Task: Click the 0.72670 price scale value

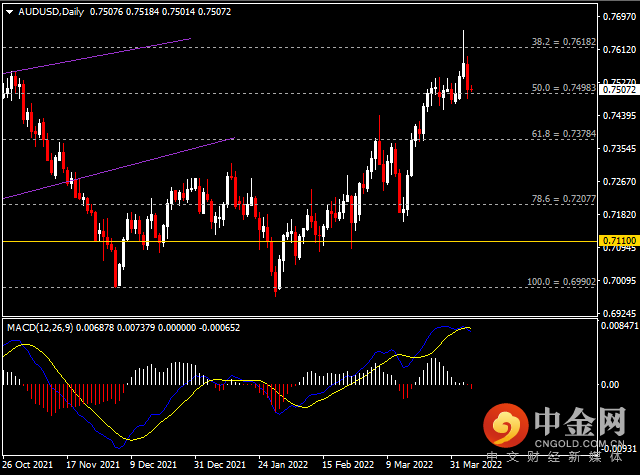Action: tap(620, 182)
